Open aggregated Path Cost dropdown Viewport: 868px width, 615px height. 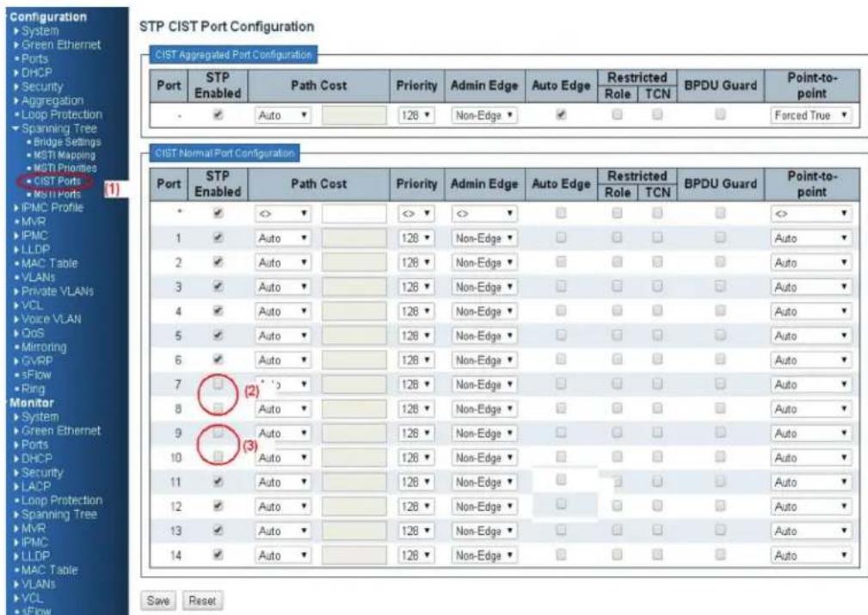[x=283, y=115]
